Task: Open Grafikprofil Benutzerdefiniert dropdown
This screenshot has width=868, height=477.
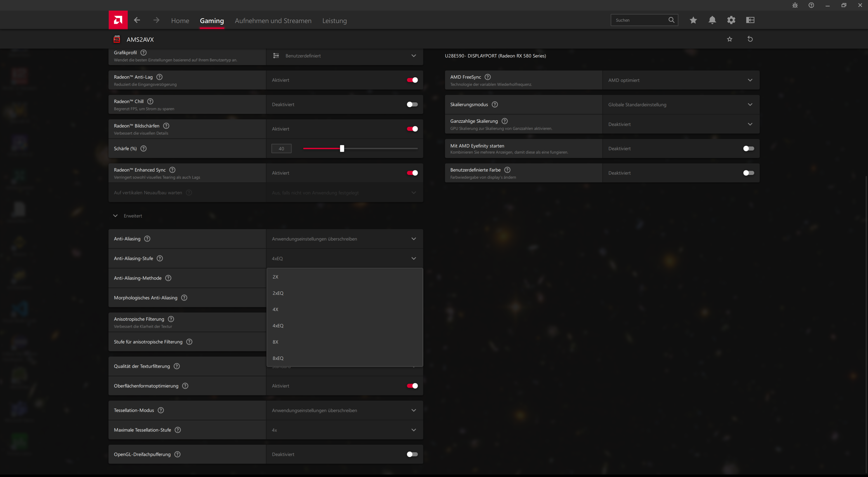Action: (344, 56)
